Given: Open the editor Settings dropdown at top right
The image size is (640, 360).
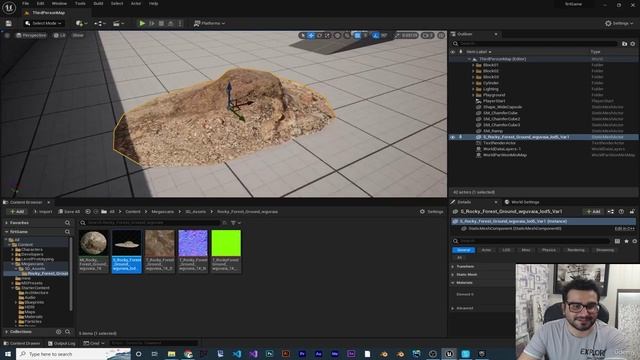Looking at the screenshot, I should (619, 23).
